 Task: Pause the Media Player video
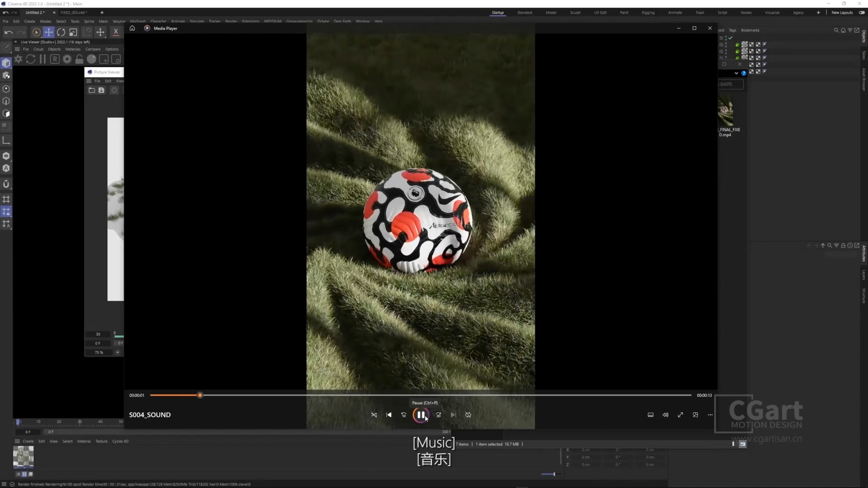421,415
